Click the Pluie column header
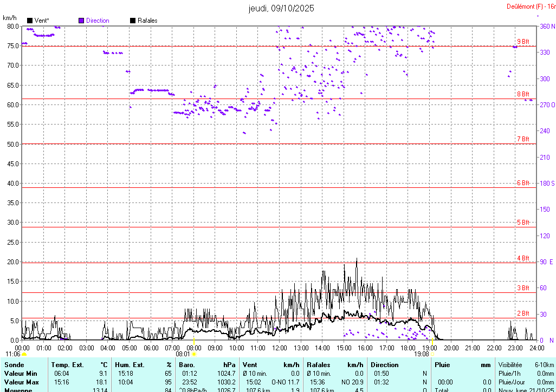The height and width of the screenshot is (392, 556). pos(442,365)
